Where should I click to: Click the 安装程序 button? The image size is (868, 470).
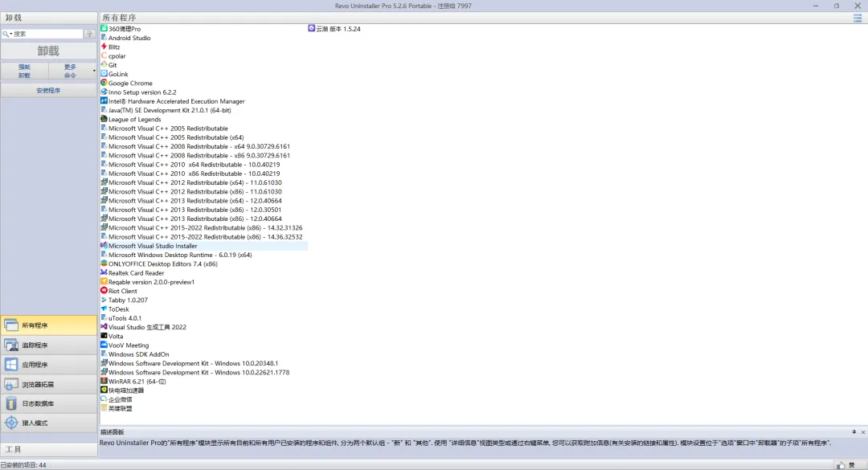tap(49, 90)
